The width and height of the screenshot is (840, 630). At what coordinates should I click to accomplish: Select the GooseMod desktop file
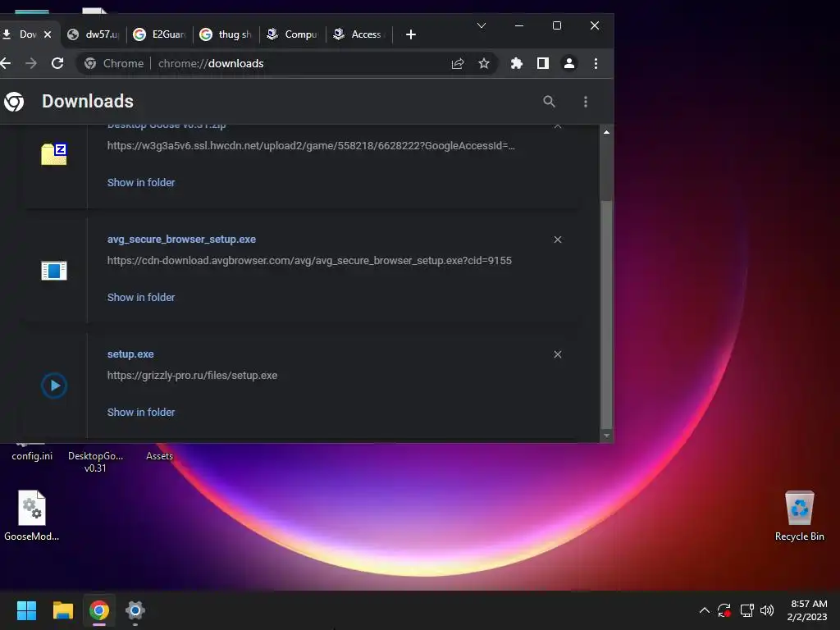[x=32, y=515]
